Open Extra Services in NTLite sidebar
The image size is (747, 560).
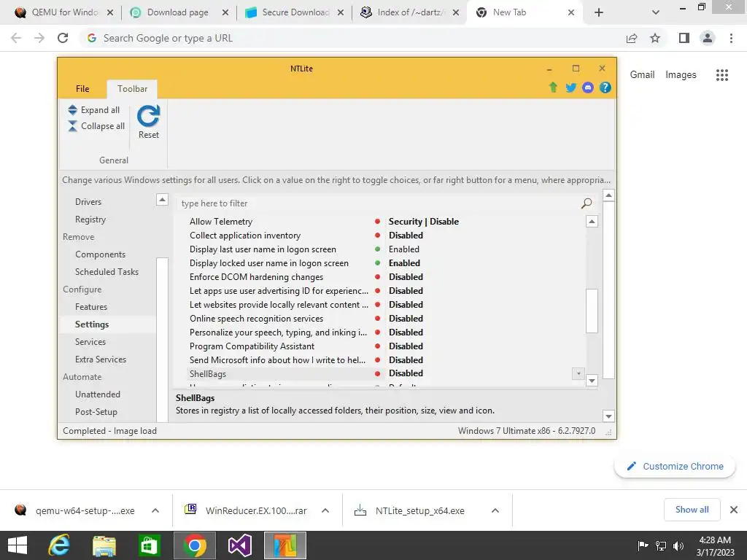point(101,359)
